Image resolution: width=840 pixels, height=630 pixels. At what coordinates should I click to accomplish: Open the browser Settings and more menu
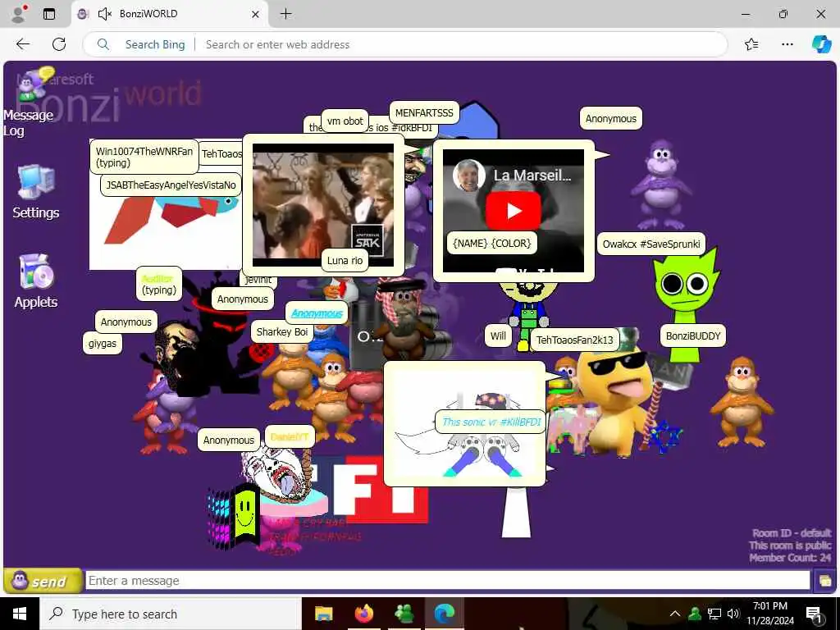(787, 44)
